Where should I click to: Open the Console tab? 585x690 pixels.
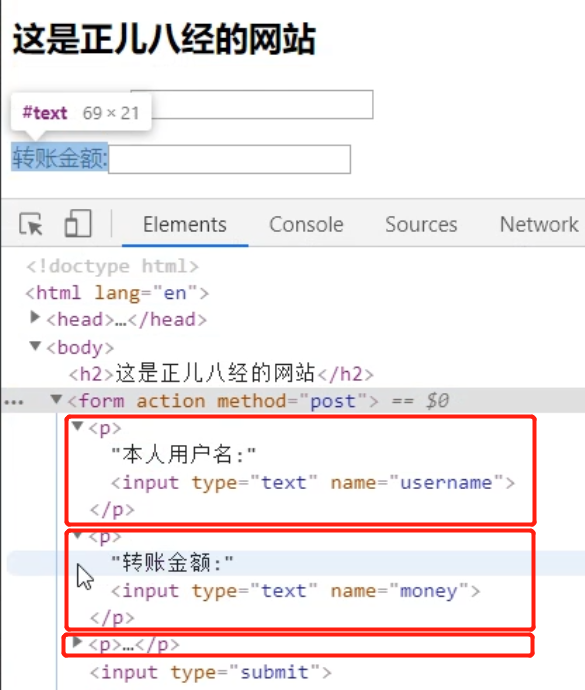[306, 224]
